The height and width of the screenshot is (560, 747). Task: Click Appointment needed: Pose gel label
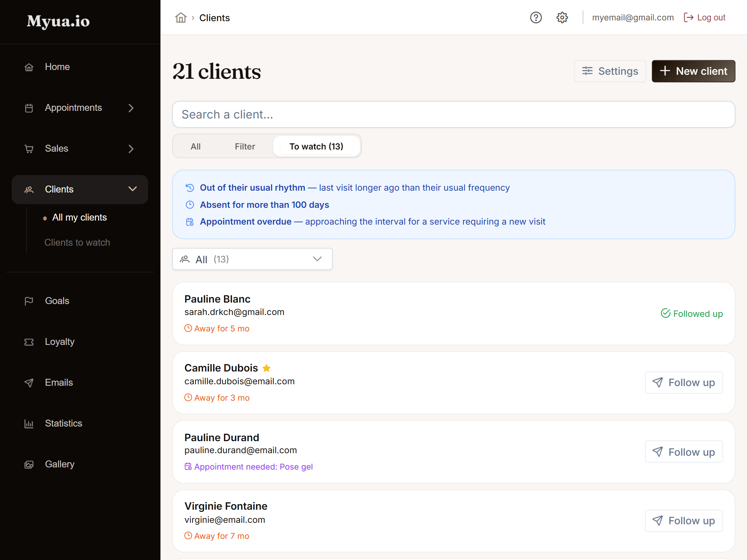(249, 467)
